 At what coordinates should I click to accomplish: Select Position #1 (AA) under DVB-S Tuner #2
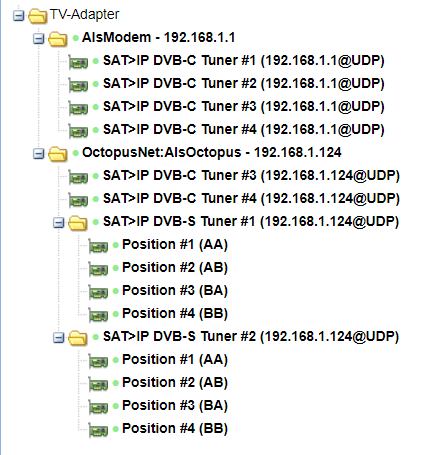click(x=175, y=360)
